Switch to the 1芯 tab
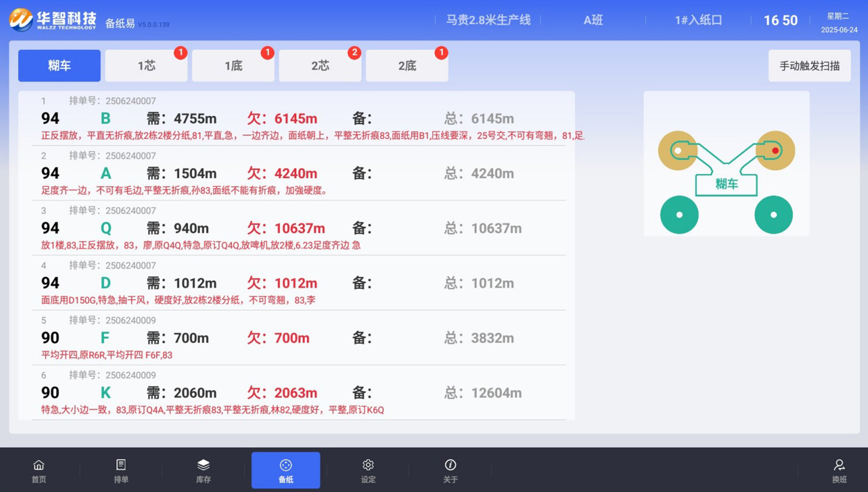Image resolution: width=868 pixels, height=492 pixels. [146, 65]
